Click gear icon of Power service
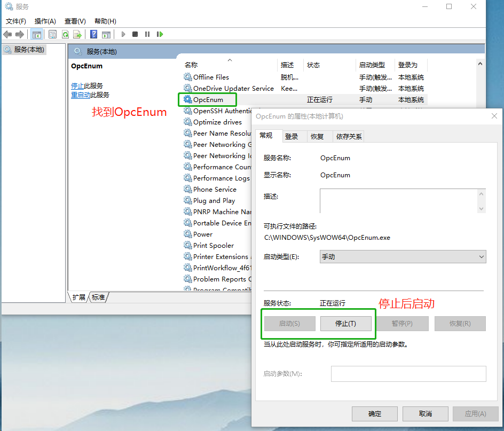This screenshot has height=431, width=504. click(188, 234)
